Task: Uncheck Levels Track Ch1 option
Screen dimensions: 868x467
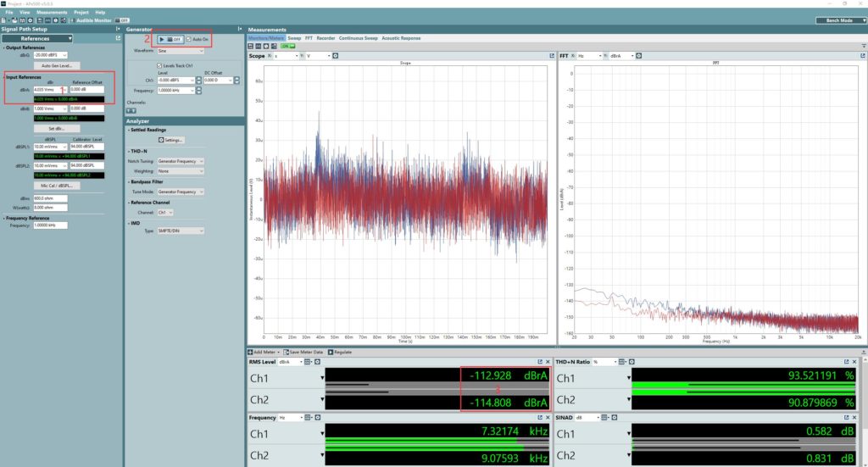Action: tap(159, 65)
